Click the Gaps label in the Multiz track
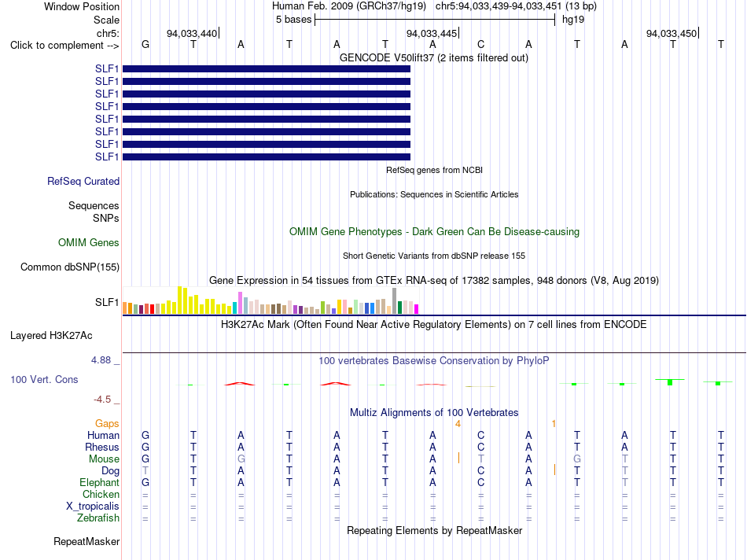Image resolution: width=747 pixels, height=560 pixels. click(107, 424)
